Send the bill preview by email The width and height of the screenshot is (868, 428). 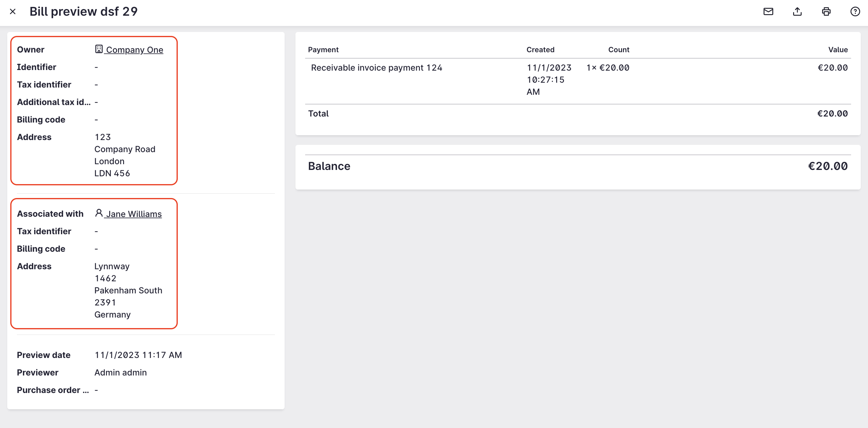pos(768,12)
